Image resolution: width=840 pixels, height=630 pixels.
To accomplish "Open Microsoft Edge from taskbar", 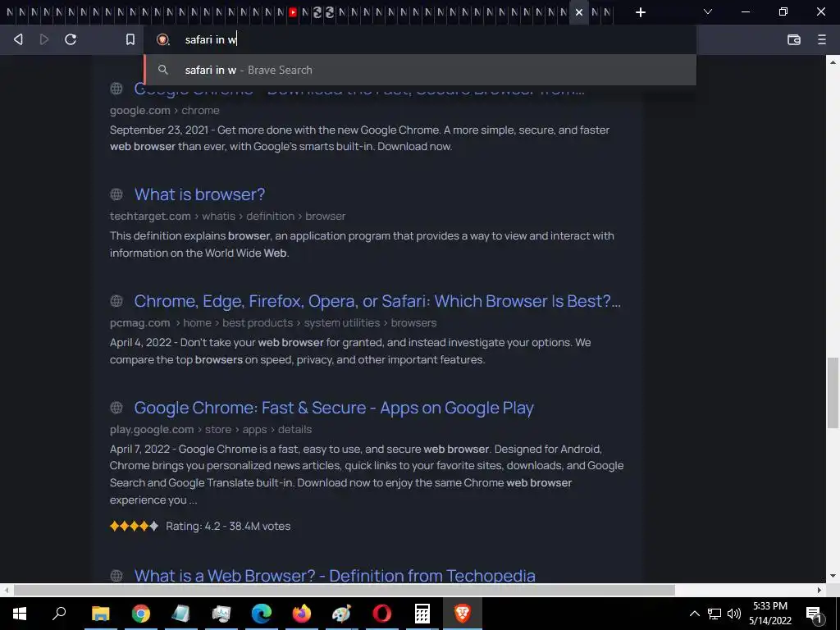I will click(x=262, y=614).
